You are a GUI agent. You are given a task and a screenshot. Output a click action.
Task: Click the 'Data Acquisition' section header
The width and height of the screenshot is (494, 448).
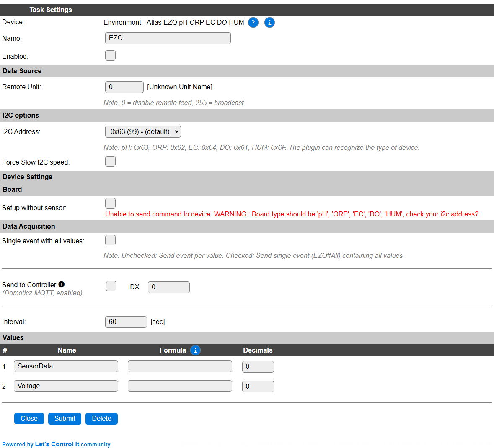click(28, 226)
